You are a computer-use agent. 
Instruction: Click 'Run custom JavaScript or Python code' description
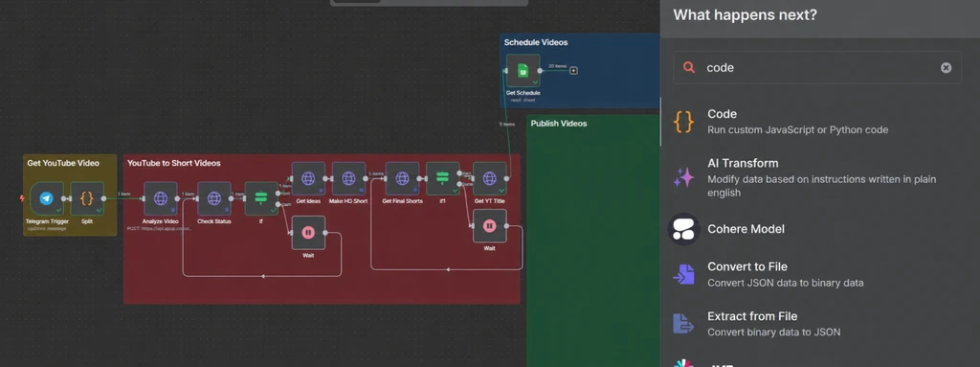coord(797,130)
